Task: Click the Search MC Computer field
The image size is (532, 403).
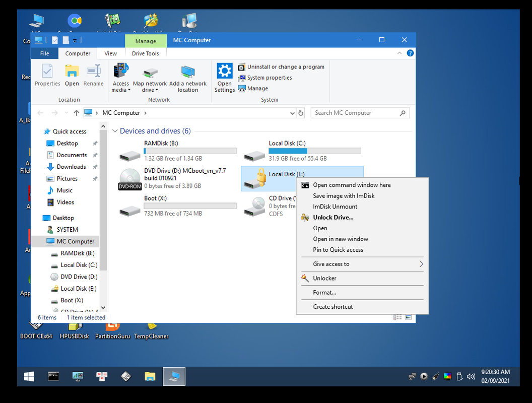Action: (360, 113)
